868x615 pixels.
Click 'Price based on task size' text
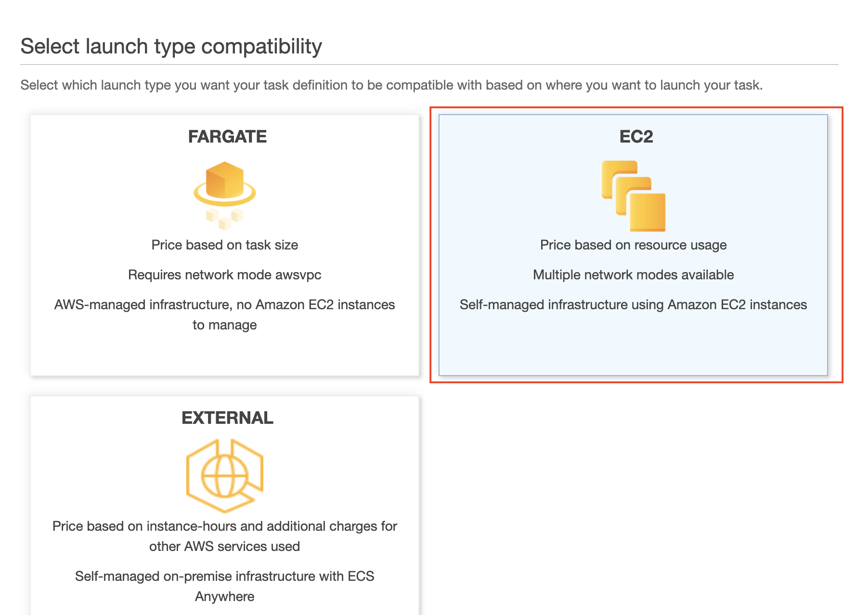pyautogui.click(x=225, y=245)
